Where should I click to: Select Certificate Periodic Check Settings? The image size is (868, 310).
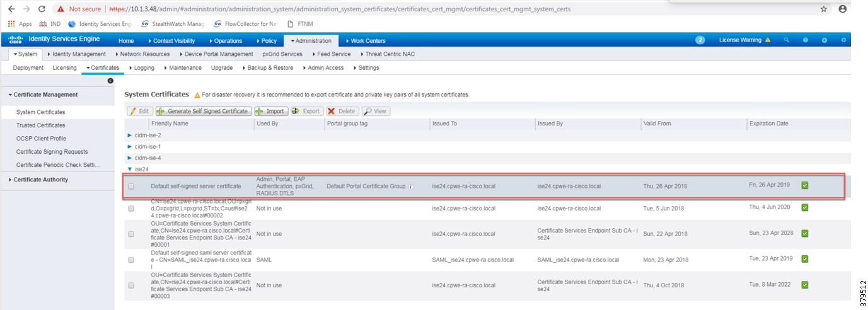click(x=58, y=165)
